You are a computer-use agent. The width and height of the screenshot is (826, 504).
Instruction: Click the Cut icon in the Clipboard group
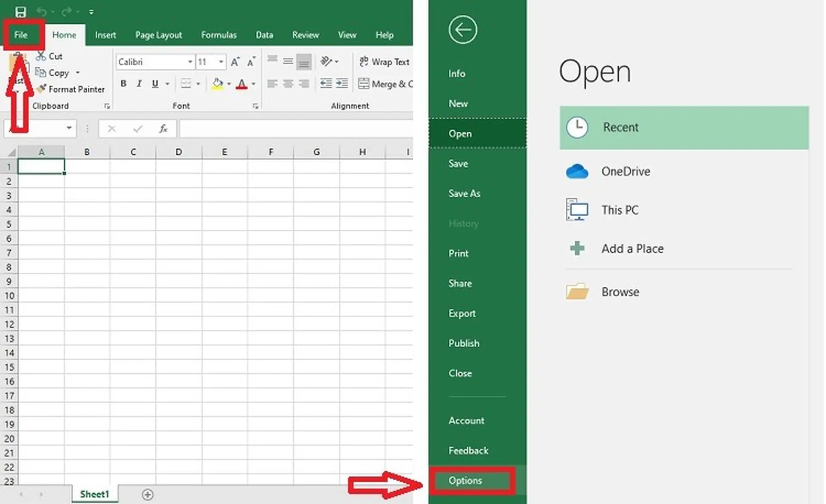(x=41, y=56)
